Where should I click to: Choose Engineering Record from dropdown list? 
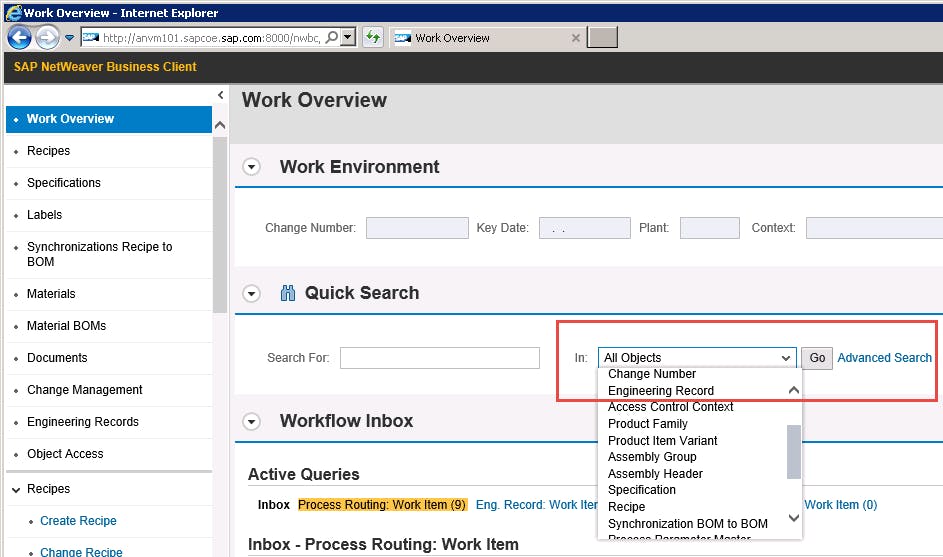[661, 391]
